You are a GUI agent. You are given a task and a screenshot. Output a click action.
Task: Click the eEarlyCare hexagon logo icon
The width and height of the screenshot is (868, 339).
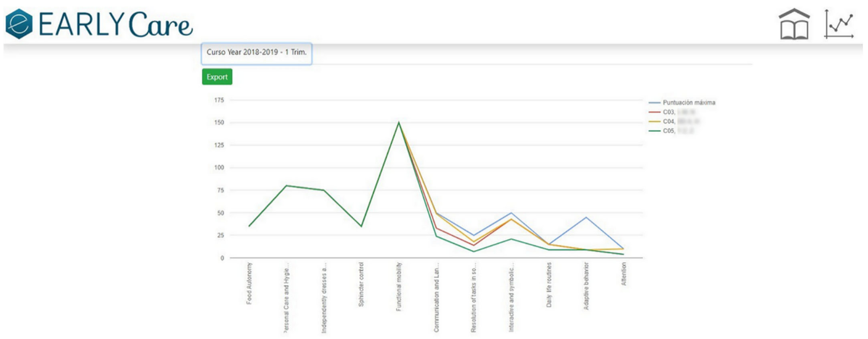point(19,24)
